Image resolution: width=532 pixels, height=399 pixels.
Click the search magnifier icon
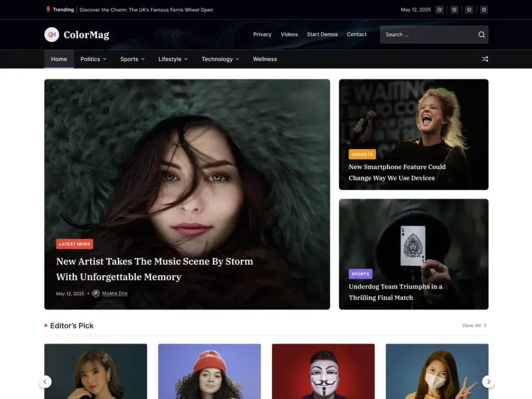pyautogui.click(x=481, y=34)
